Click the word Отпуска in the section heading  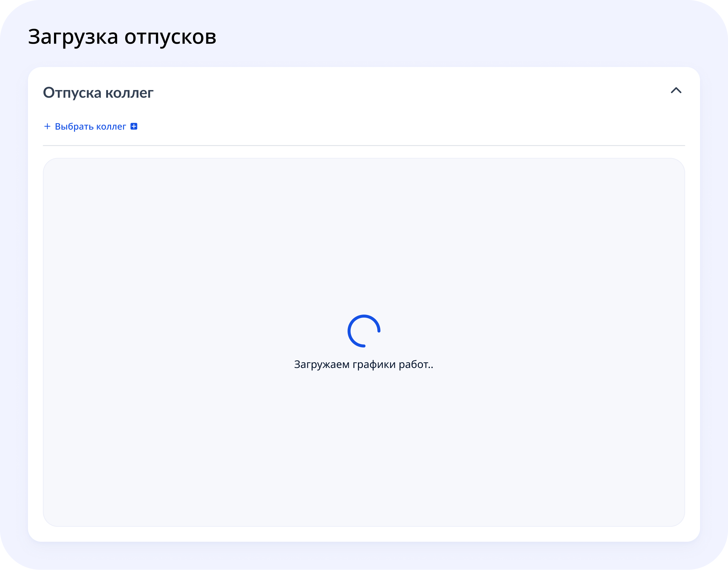coord(72,93)
